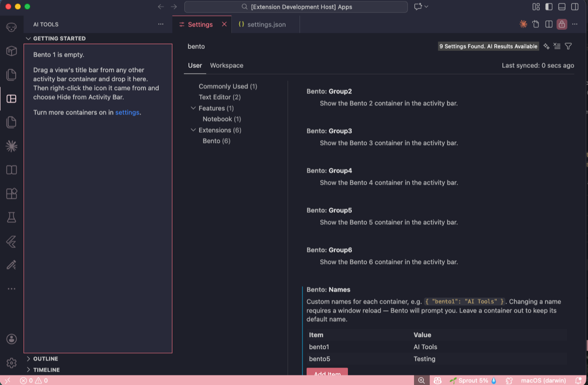This screenshot has height=385, width=588.
Task: Split the editor to the right
Action: [549, 24]
